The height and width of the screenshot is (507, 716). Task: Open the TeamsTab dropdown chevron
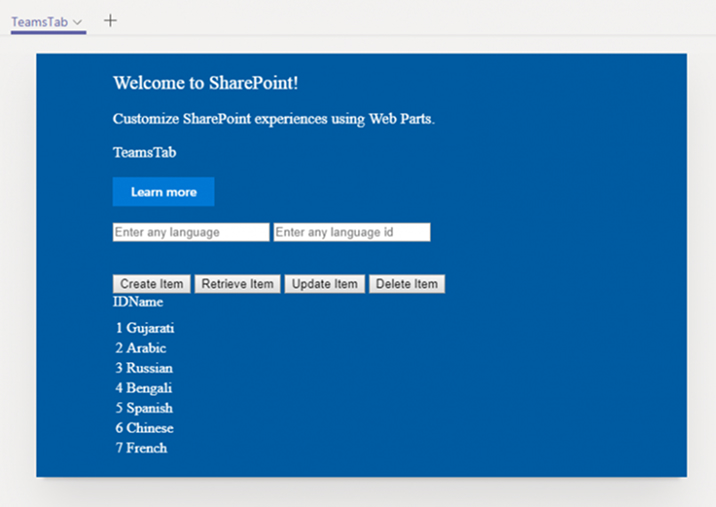pyautogui.click(x=78, y=22)
